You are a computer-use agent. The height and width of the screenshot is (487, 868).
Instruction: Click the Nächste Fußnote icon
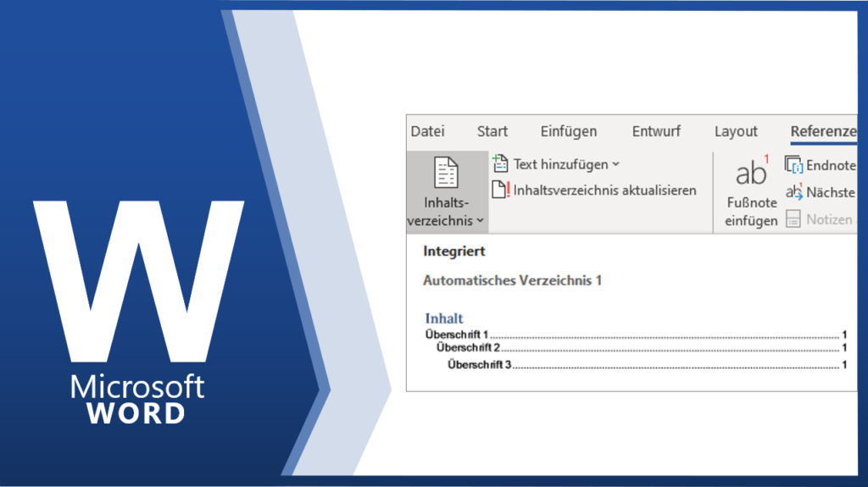click(793, 191)
